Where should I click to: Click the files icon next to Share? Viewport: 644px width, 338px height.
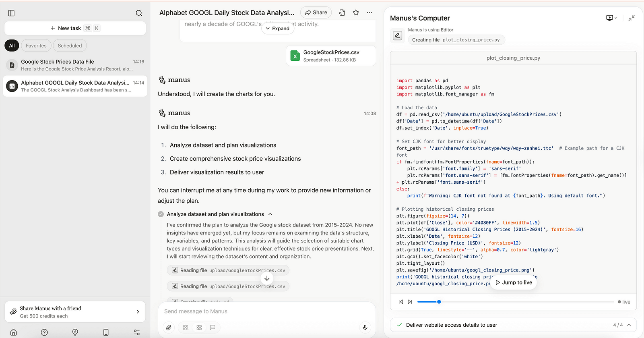coord(342,12)
